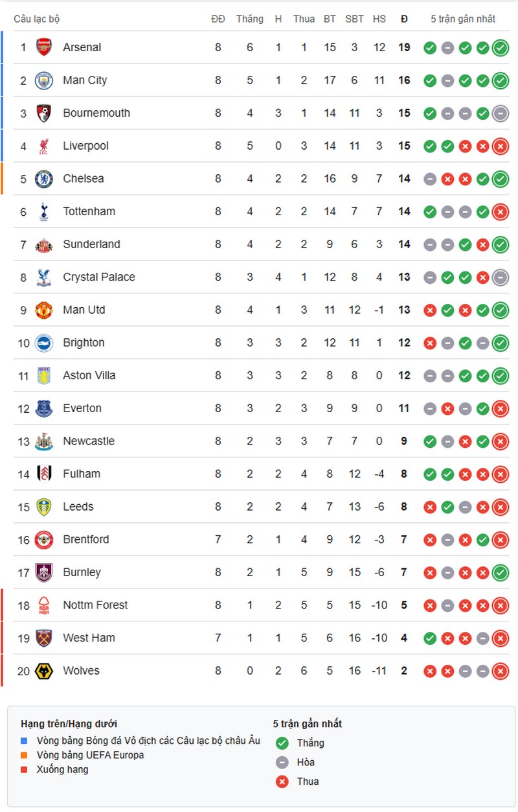Click the West Ham club crest
518x812 pixels.
43,638
